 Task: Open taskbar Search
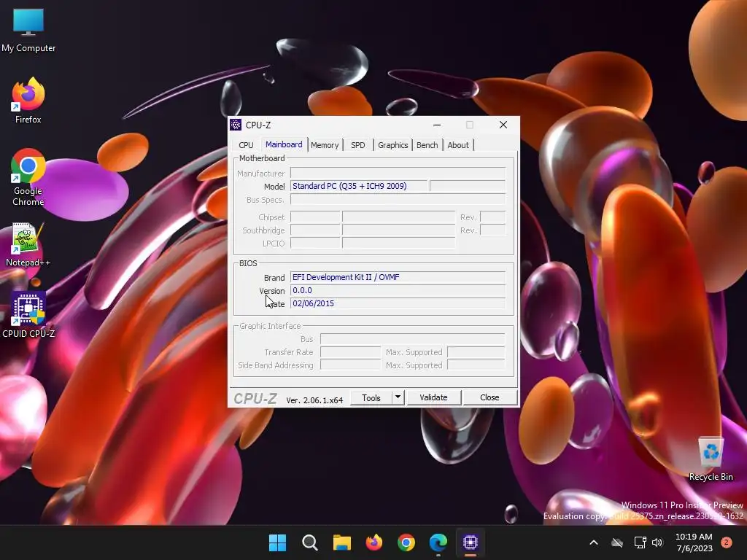tap(309, 542)
